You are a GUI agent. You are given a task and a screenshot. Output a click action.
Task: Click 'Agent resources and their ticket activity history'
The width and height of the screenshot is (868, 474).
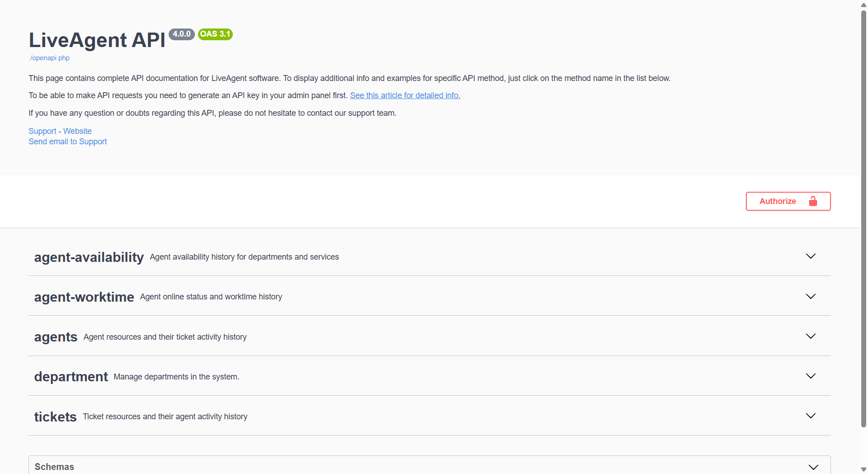coord(165,337)
